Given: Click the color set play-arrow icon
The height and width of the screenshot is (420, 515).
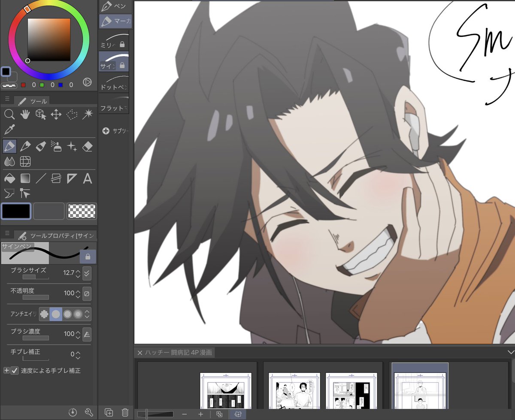Looking at the screenshot, I should [87, 82].
